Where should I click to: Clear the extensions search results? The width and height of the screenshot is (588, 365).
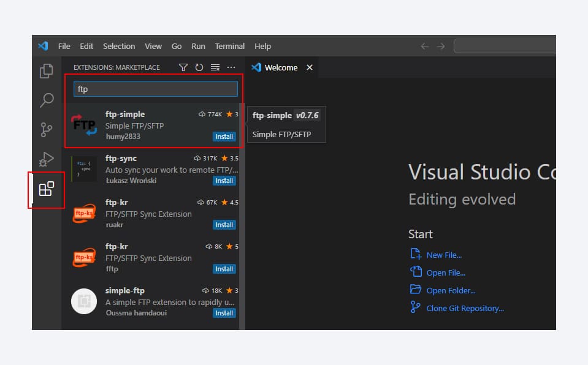coord(215,67)
